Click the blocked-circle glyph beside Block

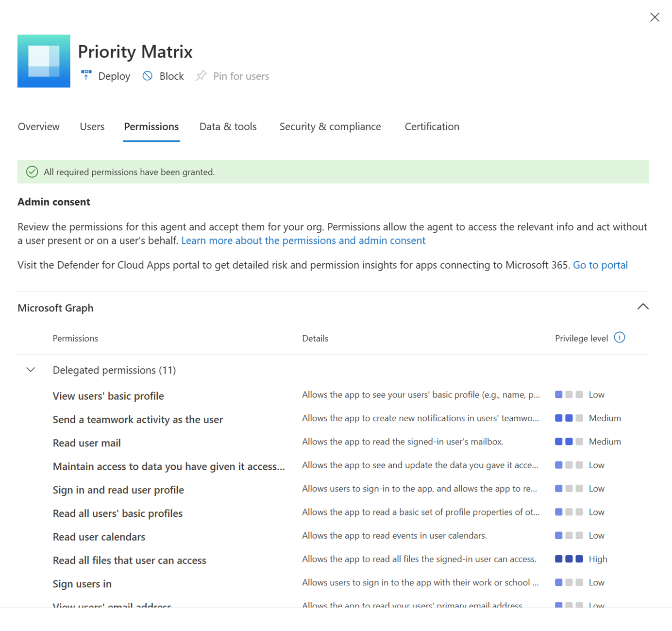(147, 76)
